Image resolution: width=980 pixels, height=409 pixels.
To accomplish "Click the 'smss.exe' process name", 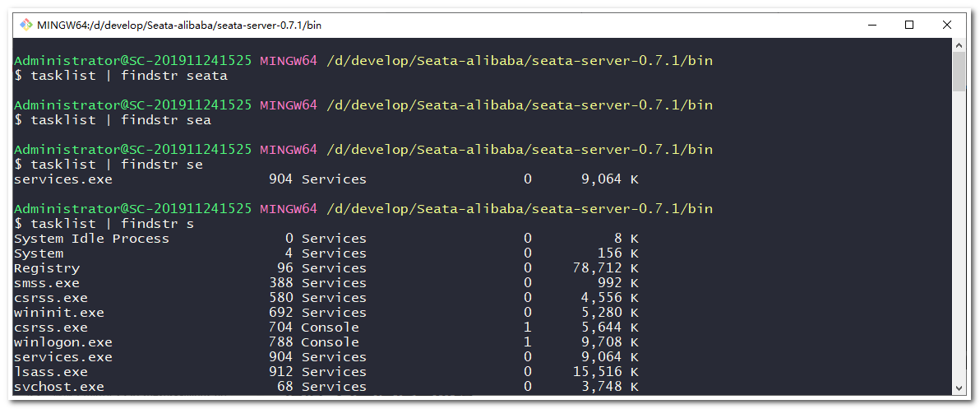I will (x=47, y=282).
